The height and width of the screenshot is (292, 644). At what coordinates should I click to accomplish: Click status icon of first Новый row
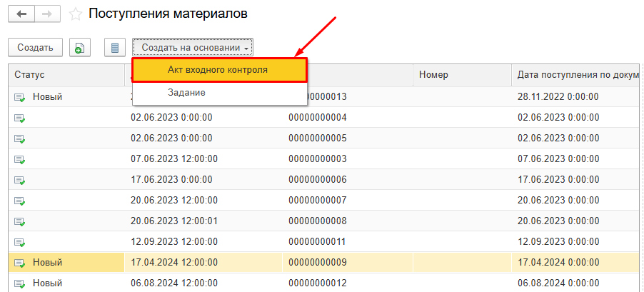pyautogui.click(x=19, y=97)
